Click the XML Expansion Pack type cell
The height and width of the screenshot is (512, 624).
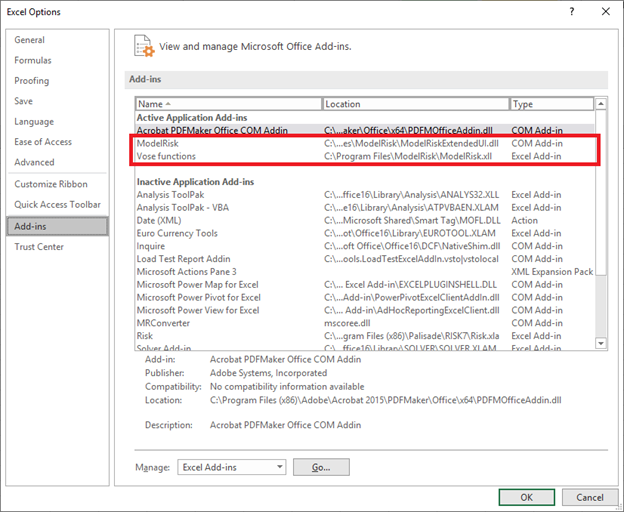(552, 271)
